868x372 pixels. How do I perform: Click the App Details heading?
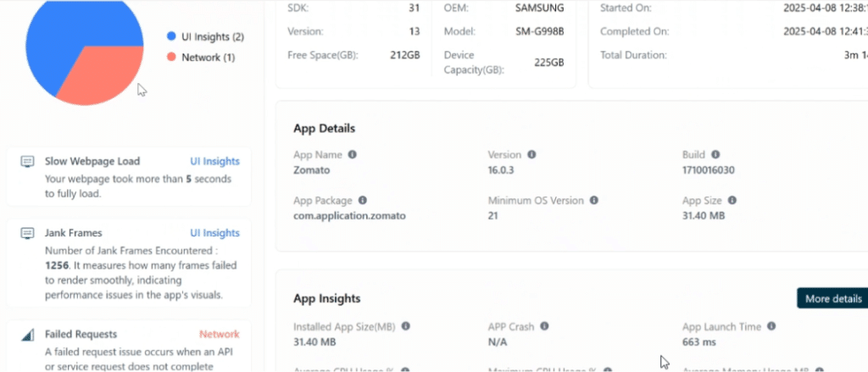pyautogui.click(x=325, y=129)
